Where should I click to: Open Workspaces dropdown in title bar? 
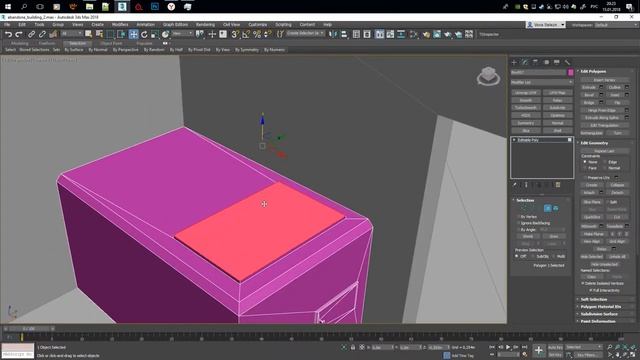616,25
